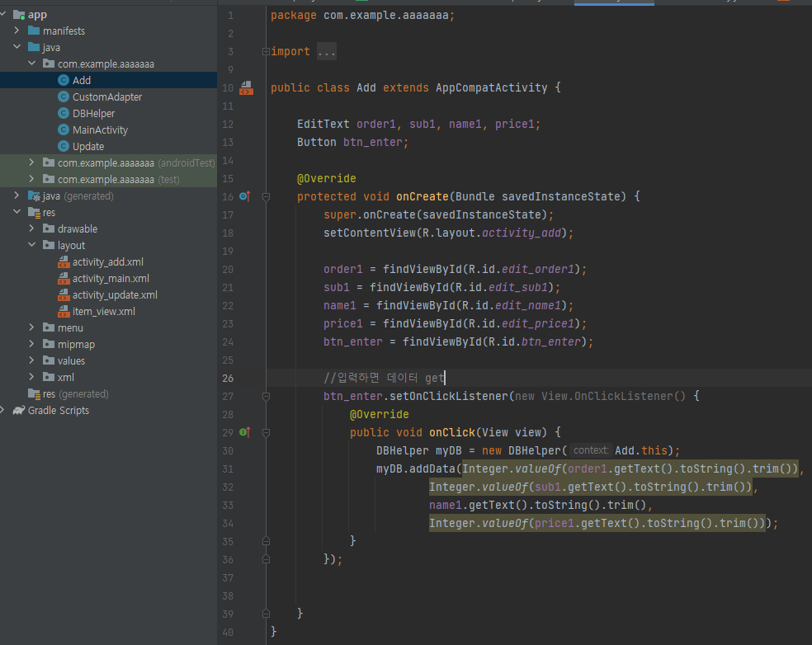
Task: Click activity_add in setContentView line
Action: (522, 233)
